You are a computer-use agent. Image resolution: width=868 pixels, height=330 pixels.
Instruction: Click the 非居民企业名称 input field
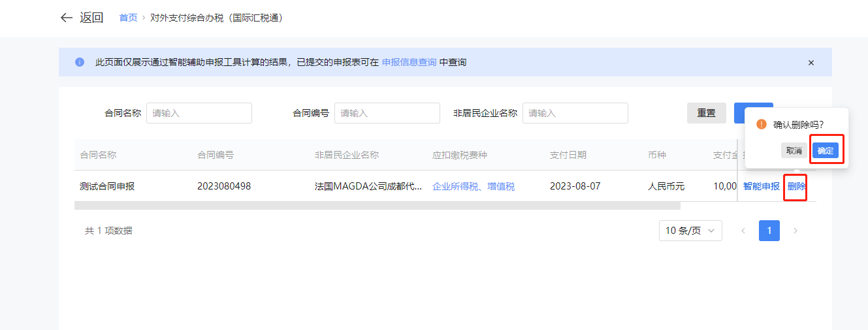point(575,113)
